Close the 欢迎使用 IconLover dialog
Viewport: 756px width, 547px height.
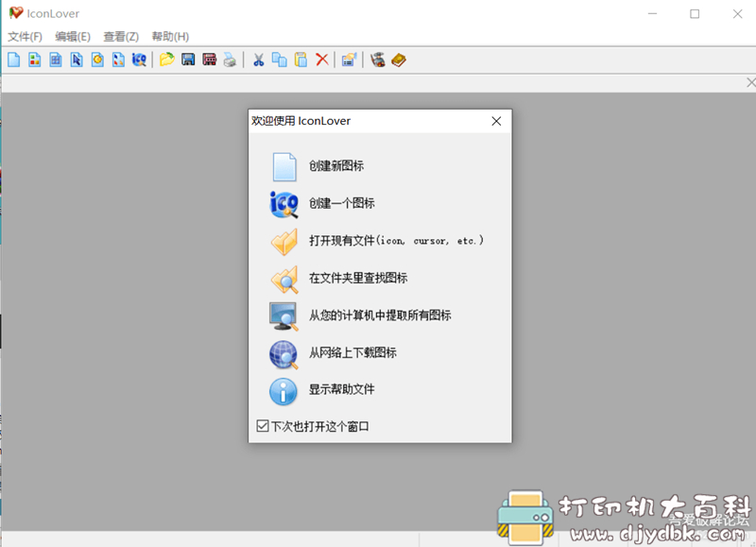pos(496,121)
